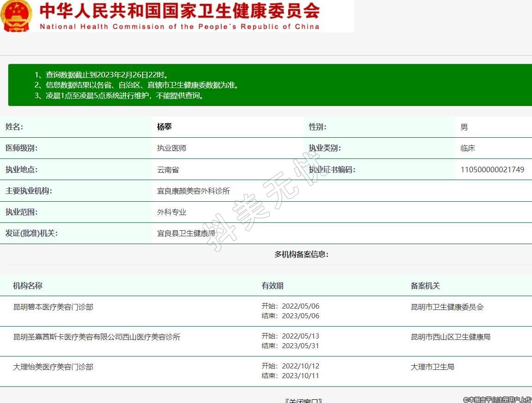Click 宜良康颜美容外科诊所 institution name
The width and height of the screenshot is (532, 403).
pos(193,191)
